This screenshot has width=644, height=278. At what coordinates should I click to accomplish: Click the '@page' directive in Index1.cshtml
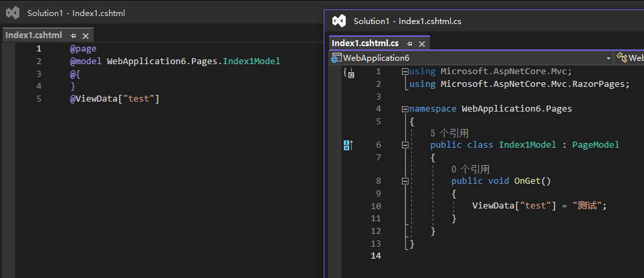tap(83, 49)
